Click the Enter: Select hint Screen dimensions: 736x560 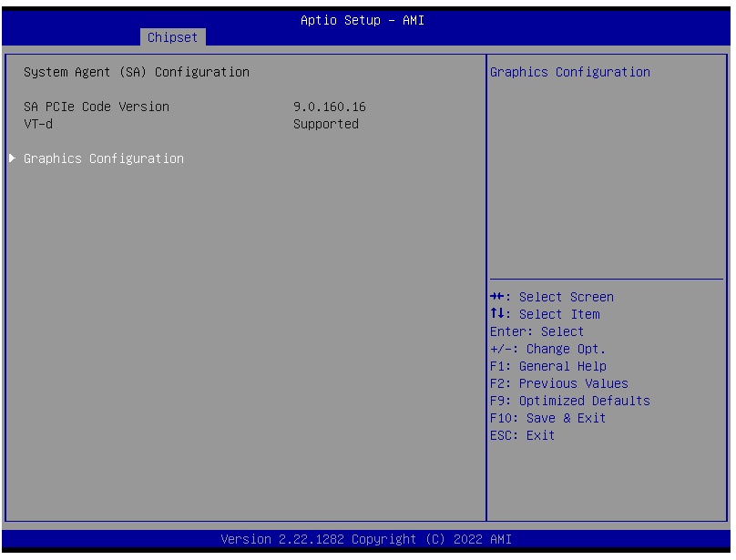coord(537,331)
